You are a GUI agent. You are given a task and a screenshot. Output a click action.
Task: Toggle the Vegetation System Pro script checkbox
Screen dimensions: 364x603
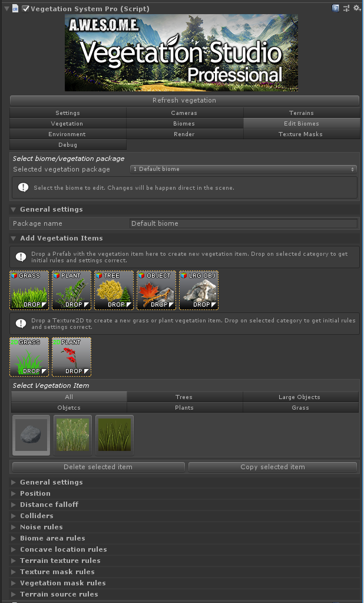click(x=25, y=8)
